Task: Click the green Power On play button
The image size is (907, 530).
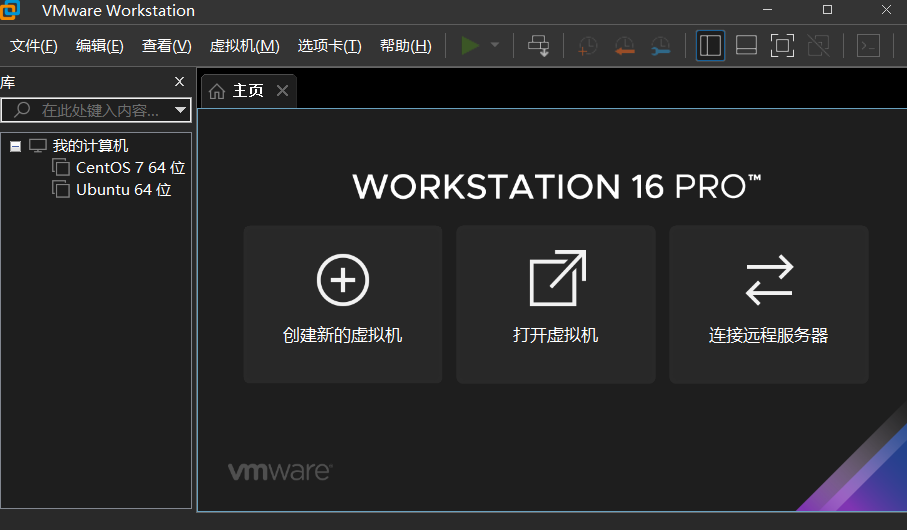Action: click(470, 45)
